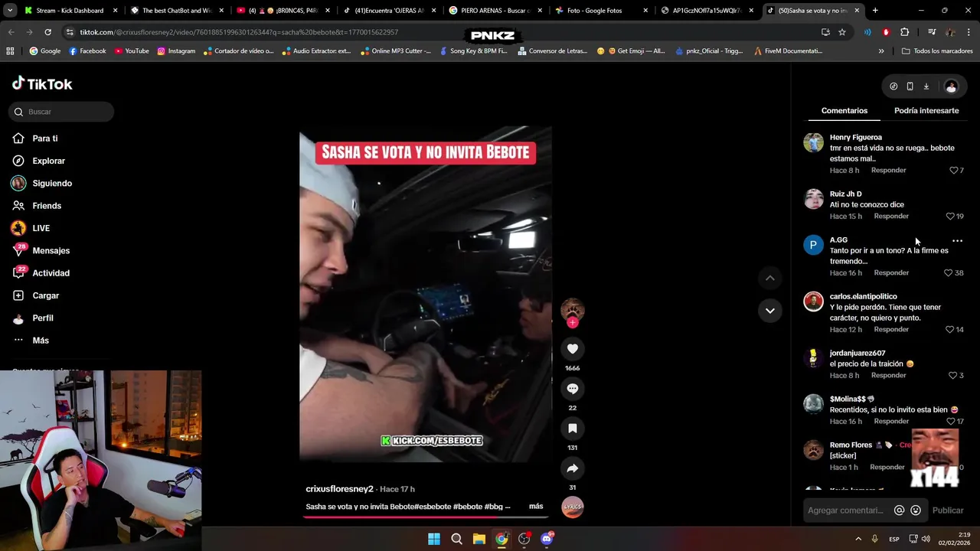Click Publicar to post comment
Screen dimensions: 980x551
click(948, 510)
